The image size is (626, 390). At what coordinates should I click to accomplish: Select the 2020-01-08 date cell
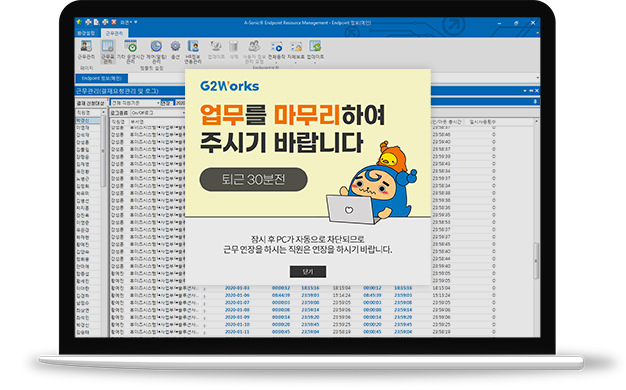coord(237,310)
